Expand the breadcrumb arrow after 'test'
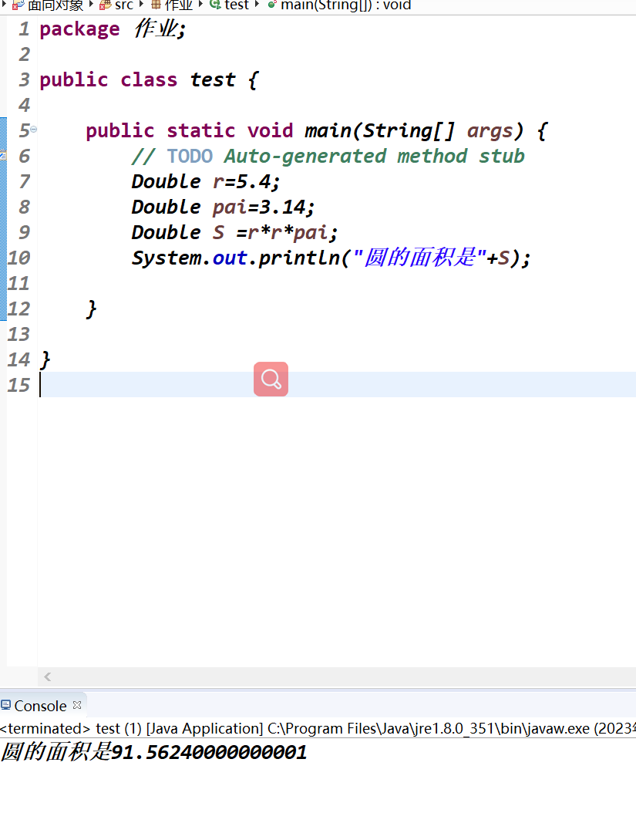The image size is (636, 840). (257, 5)
